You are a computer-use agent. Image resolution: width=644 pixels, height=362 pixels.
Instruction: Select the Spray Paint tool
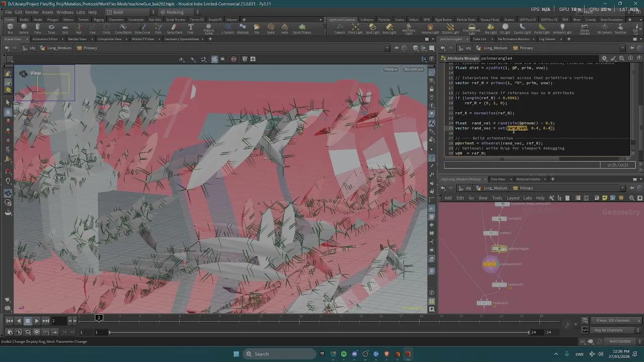pos(175,29)
